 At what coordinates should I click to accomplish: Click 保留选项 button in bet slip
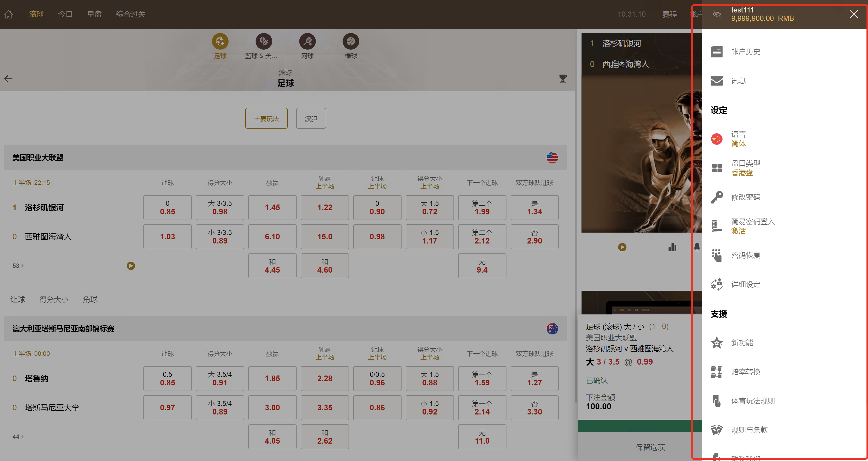(x=650, y=447)
